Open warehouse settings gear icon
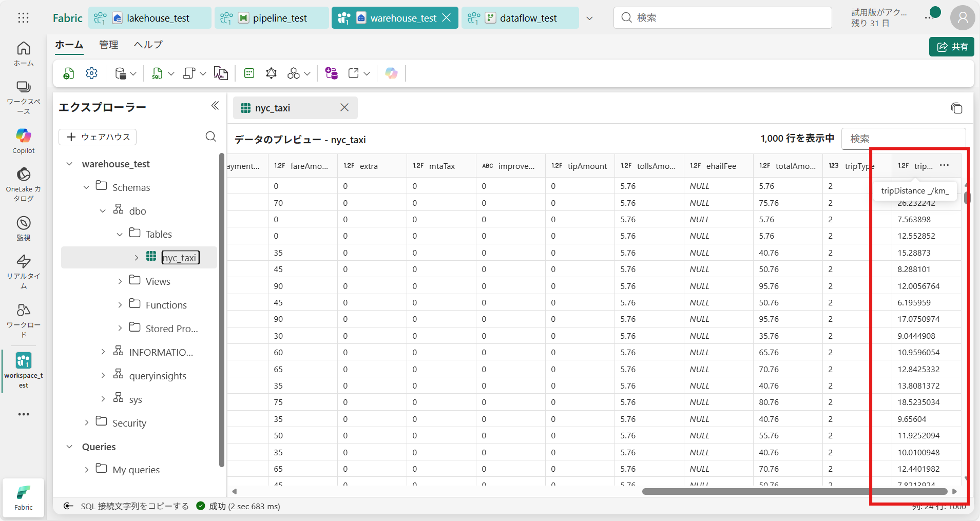Screen dimensions: 980x521 coord(92,73)
